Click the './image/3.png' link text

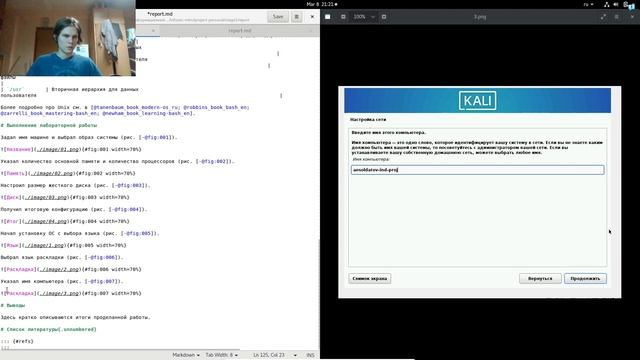point(59,294)
